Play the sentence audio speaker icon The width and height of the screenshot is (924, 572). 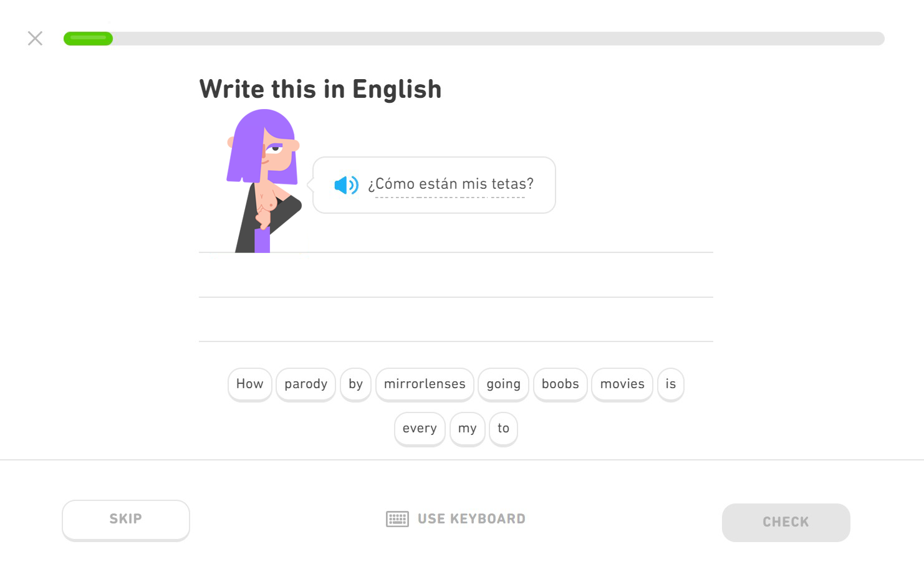click(x=346, y=185)
